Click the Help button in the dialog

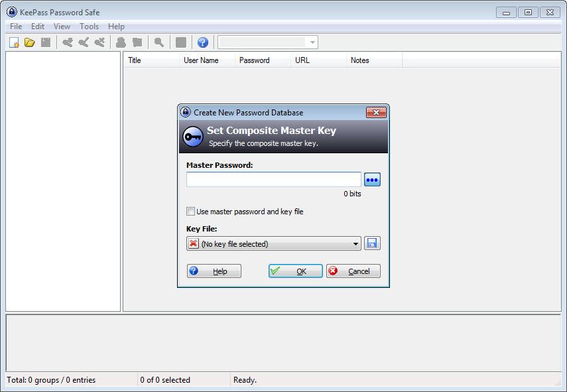pos(214,271)
